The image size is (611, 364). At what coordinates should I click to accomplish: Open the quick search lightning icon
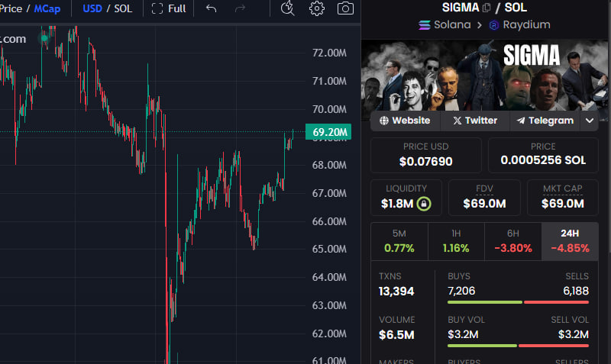pos(288,8)
